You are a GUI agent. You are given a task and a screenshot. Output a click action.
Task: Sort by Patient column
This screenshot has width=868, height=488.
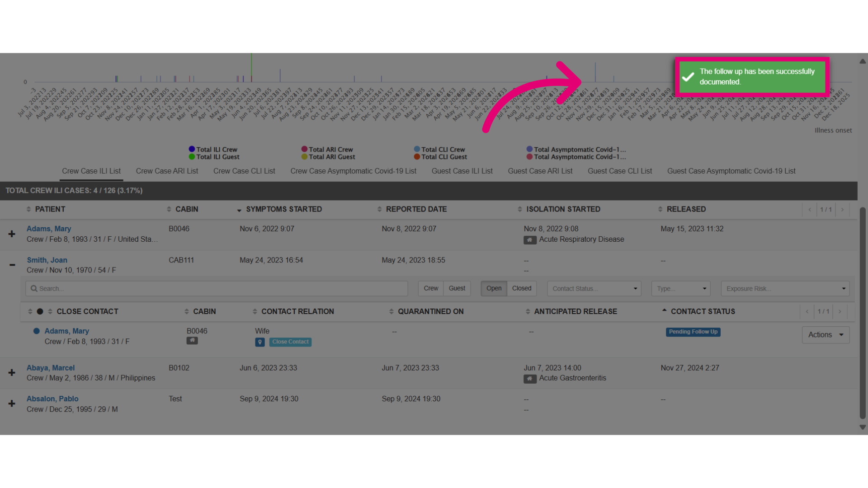pyautogui.click(x=46, y=210)
